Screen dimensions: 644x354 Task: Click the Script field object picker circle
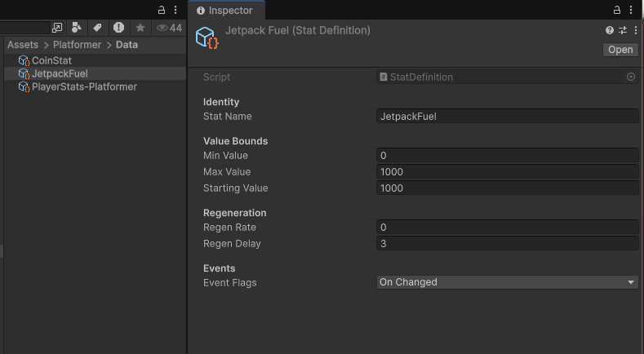pyautogui.click(x=631, y=77)
